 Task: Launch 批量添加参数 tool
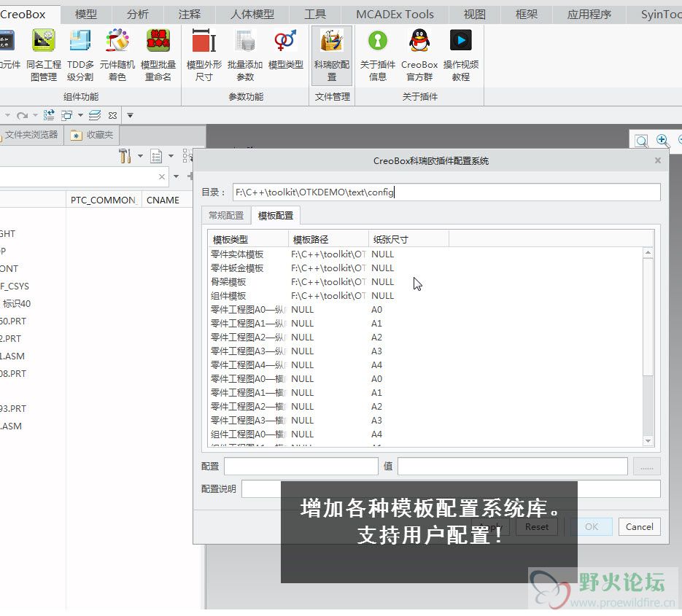[x=245, y=55]
